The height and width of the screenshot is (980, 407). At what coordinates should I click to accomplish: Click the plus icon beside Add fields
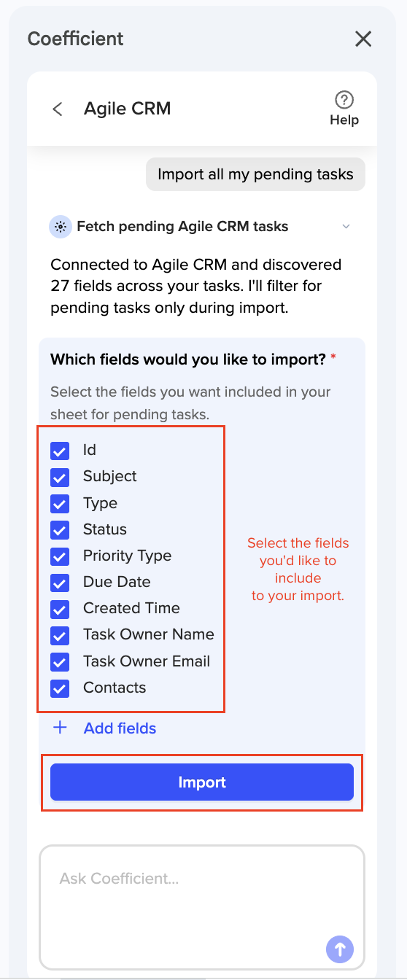point(61,728)
